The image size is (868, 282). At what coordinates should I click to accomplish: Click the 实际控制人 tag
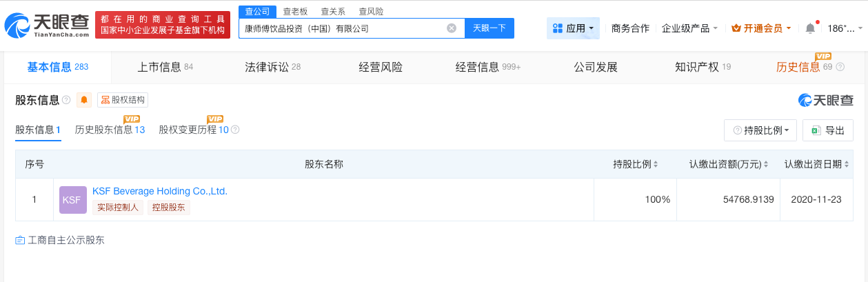(x=118, y=208)
